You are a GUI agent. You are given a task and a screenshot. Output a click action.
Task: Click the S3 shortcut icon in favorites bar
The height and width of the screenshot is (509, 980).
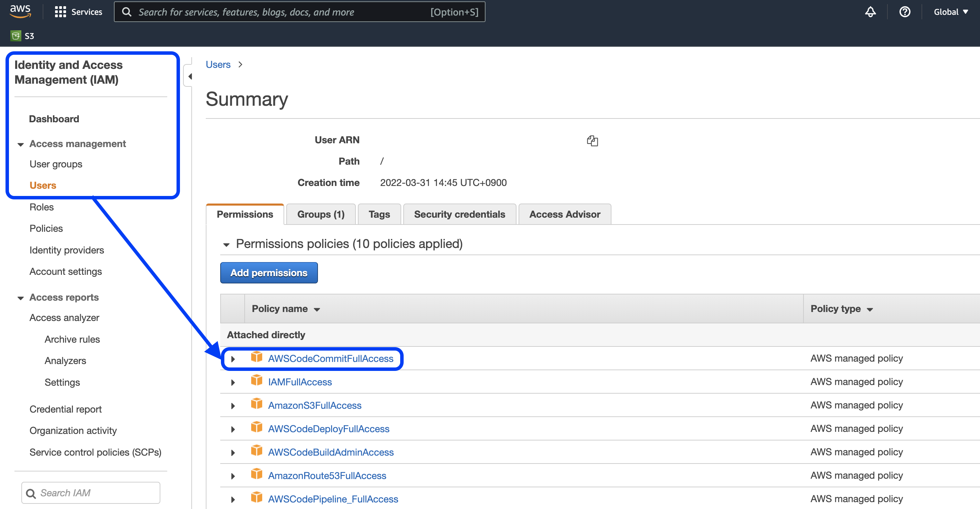click(15, 36)
